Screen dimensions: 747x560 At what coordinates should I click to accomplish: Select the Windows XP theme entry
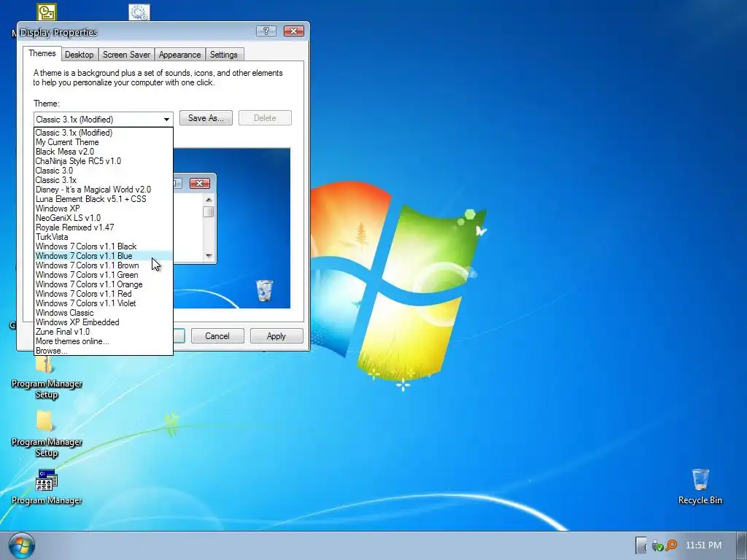click(x=104, y=209)
